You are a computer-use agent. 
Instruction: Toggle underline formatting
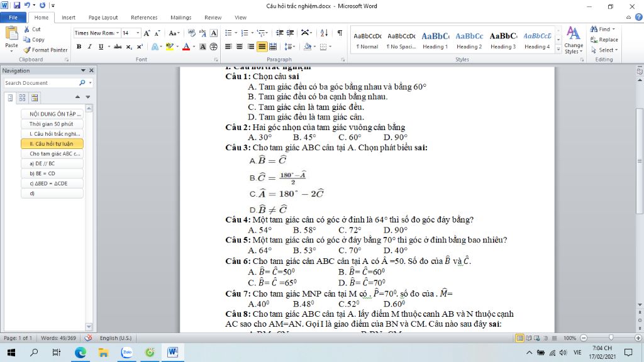(101, 47)
